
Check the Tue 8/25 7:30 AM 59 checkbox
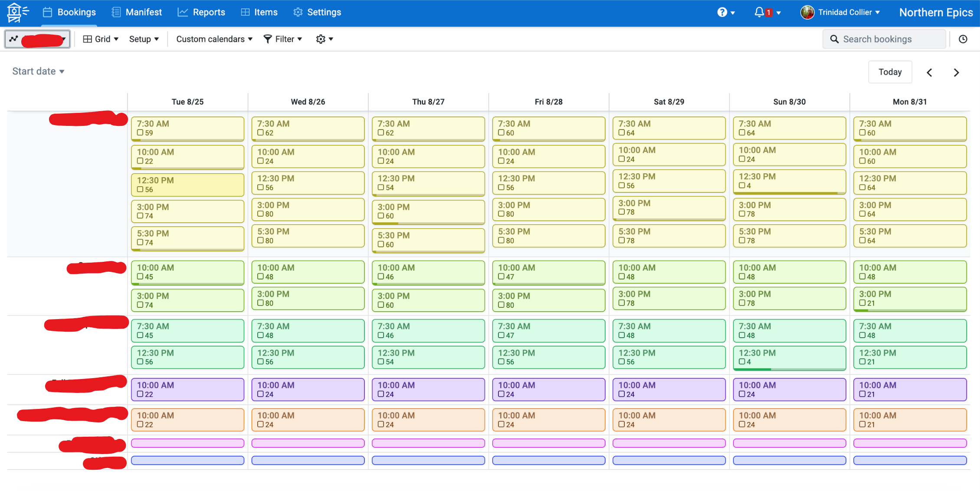coord(140,133)
